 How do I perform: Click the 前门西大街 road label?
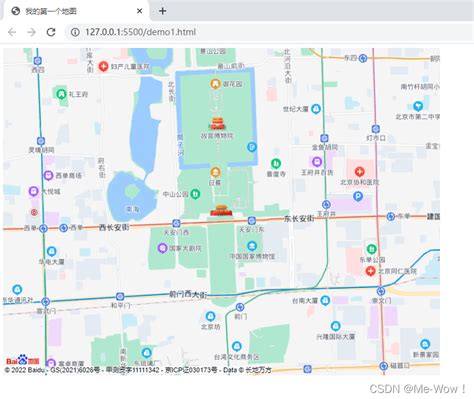click(x=188, y=294)
